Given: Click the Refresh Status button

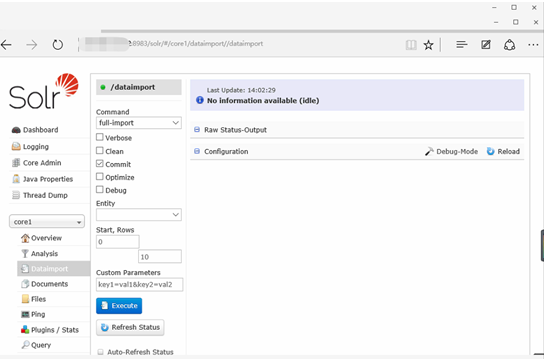Looking at the screenshot, I should point(130,328).
